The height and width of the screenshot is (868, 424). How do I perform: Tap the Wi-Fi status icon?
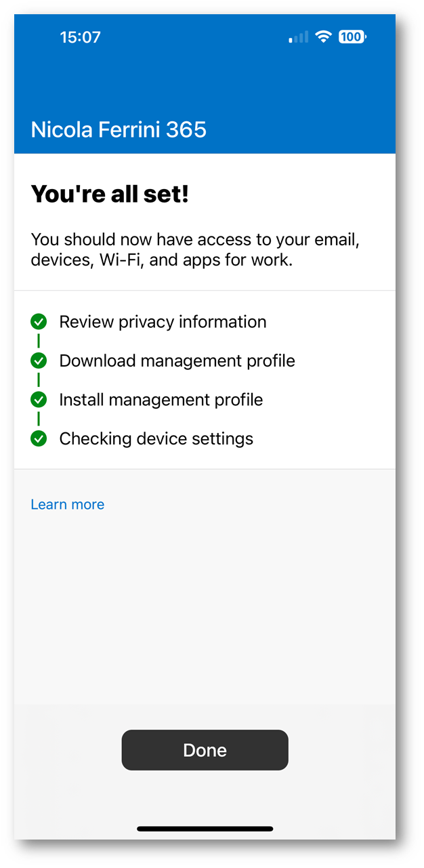tap(324, 37)
